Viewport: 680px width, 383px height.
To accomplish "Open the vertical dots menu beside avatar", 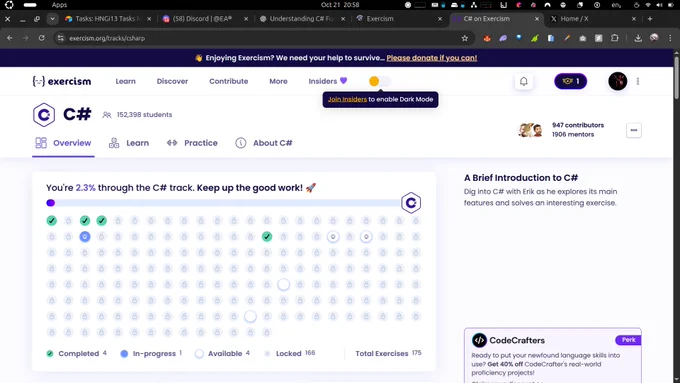I will (638, 81).
